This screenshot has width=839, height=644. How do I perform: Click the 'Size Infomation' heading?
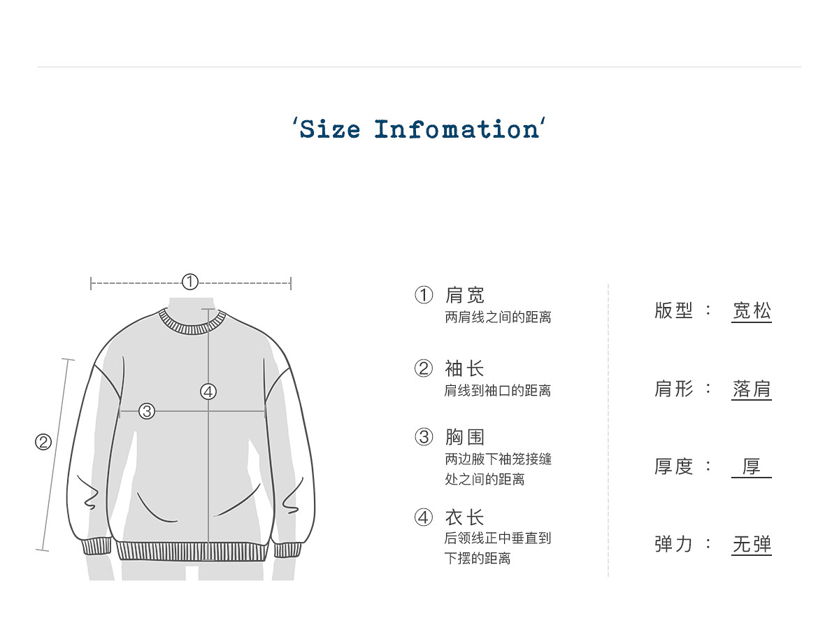(x=419, y=129)
